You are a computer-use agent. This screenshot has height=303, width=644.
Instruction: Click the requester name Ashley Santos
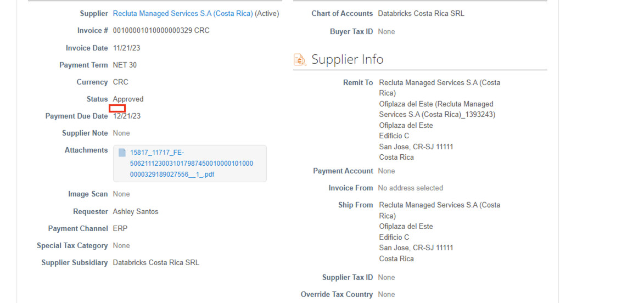(x=136, y=212)
